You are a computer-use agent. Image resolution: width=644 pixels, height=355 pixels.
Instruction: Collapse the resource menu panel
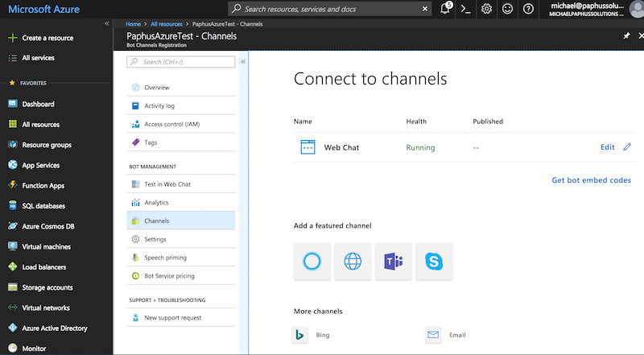click(x=243, y=62)
